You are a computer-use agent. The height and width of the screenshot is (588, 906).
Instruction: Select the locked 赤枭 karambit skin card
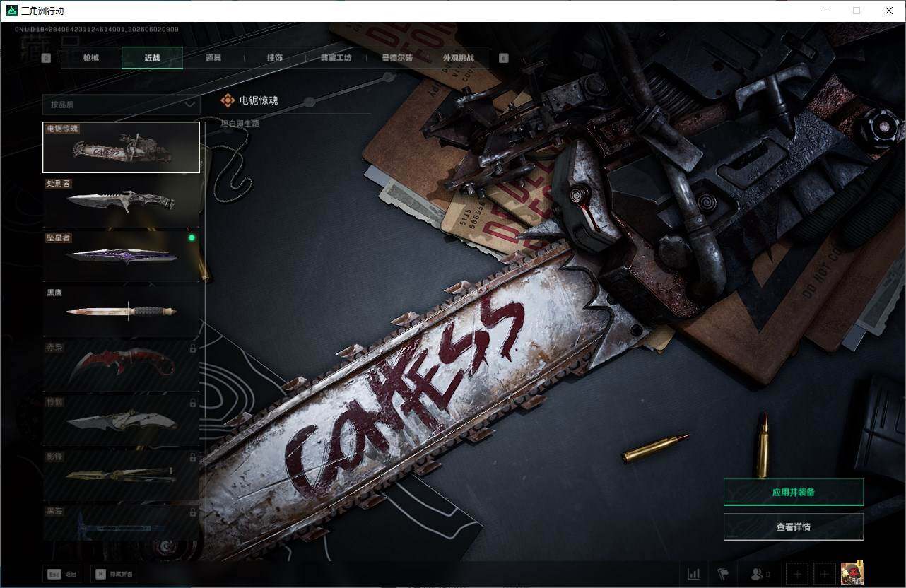[x=121, y=365]
